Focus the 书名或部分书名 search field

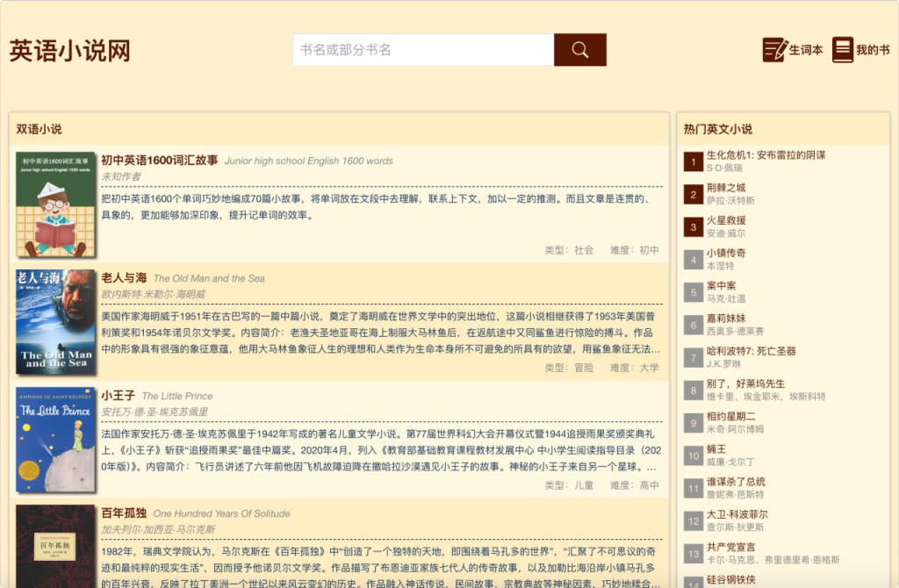tap(423, 50)
